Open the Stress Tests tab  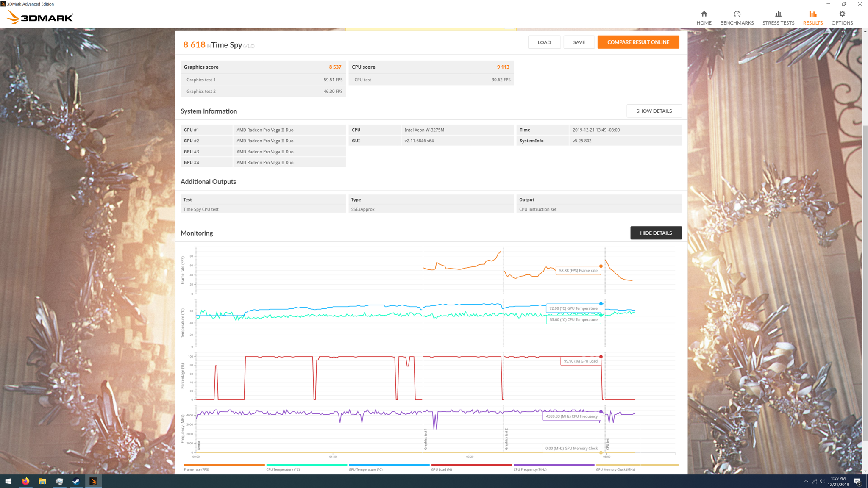778,18
